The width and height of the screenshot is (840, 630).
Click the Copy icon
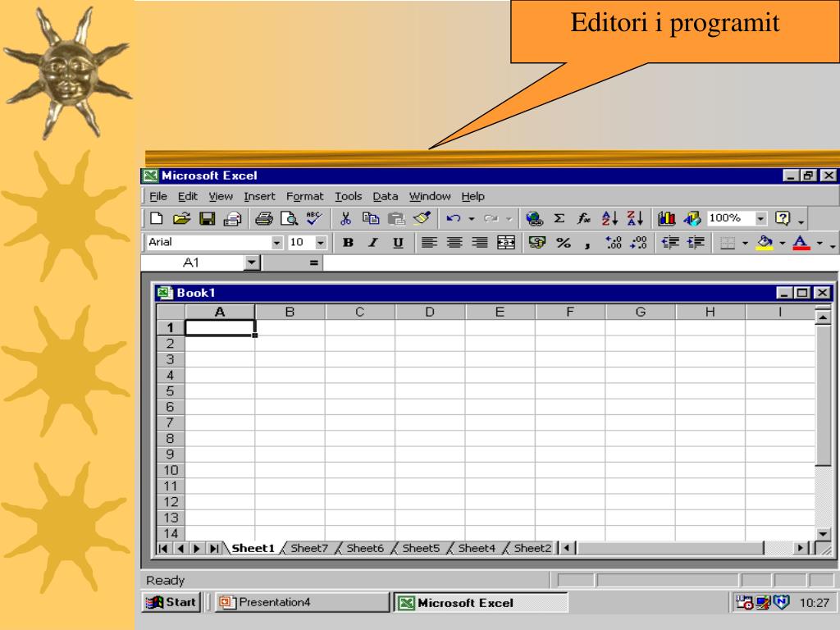point(371,218)
